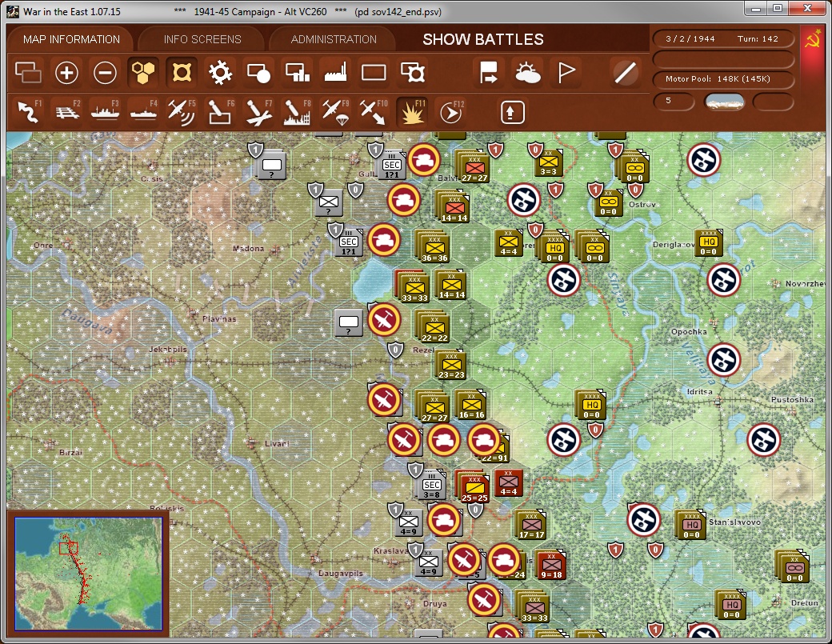Click the Madona town label

click(248, 248)
